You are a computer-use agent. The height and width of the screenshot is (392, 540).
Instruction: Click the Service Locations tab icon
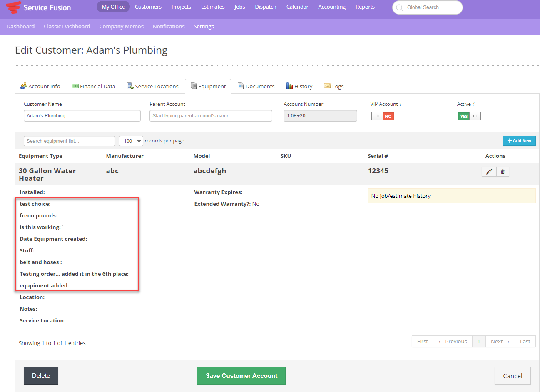[x=130, y=86]
